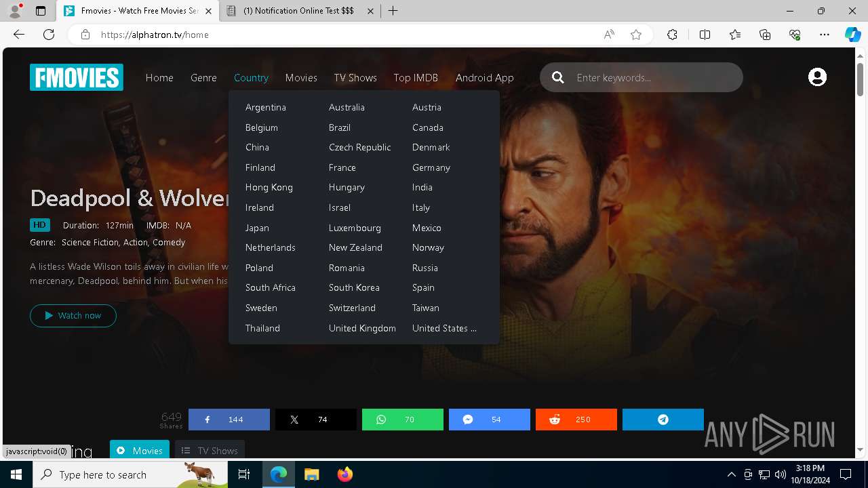Choose Argentina from country list
868x488 pixels.
266,107
